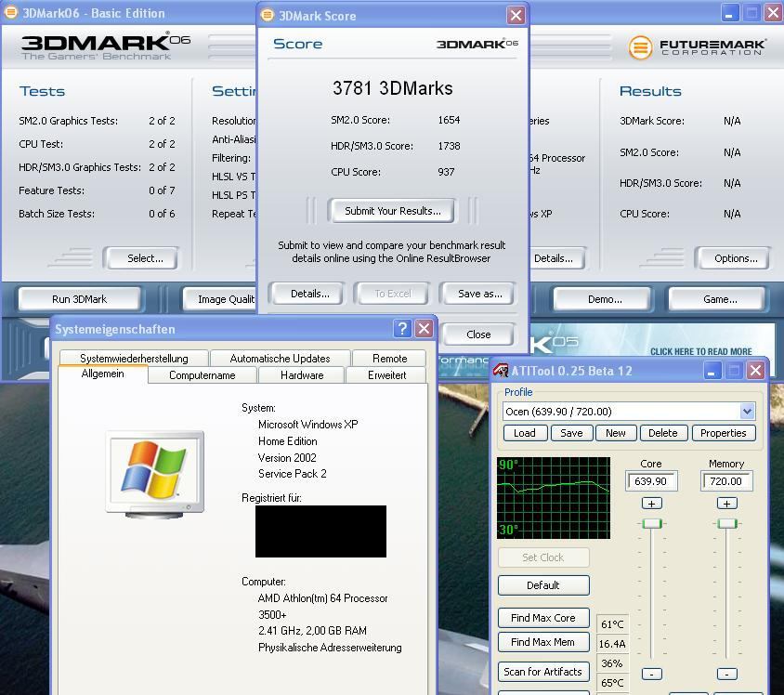Click the SM2.0 Score value 1654
The image size is (784, 695).
tap(449, 120)
